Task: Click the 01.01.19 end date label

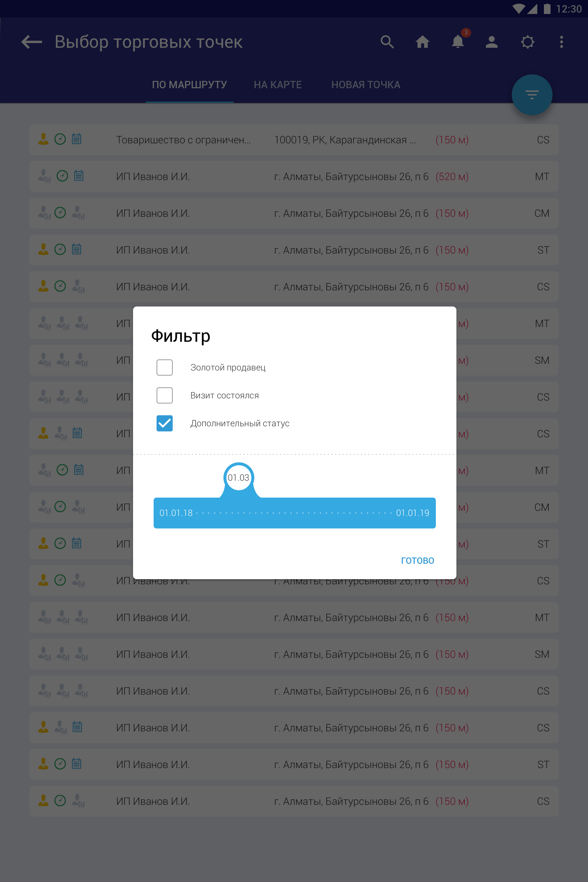Action: tap(412, 513)
